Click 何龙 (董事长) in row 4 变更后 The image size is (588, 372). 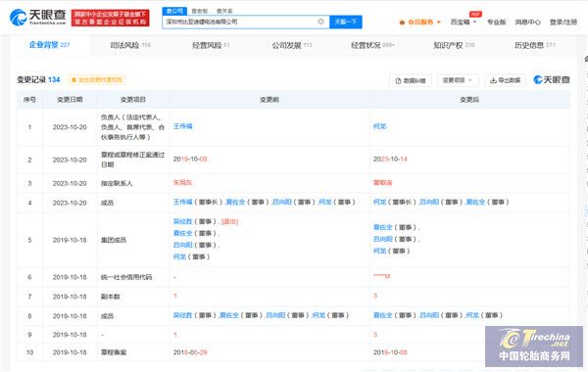pos(379,202)
